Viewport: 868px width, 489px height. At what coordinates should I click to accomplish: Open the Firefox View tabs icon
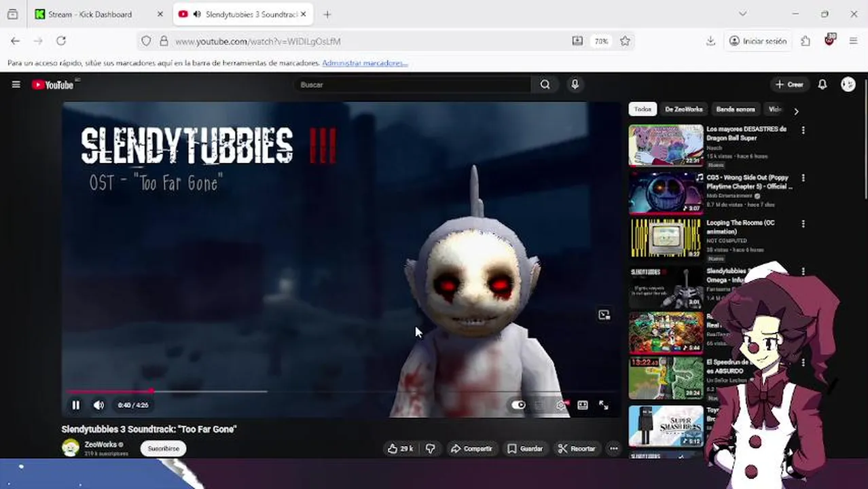tap(12, 14)
